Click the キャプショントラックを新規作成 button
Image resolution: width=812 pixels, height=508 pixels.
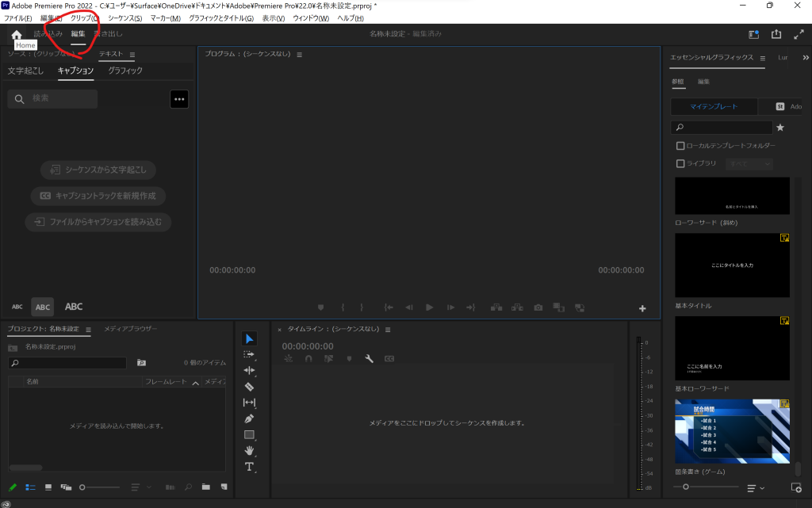[98, 196]
